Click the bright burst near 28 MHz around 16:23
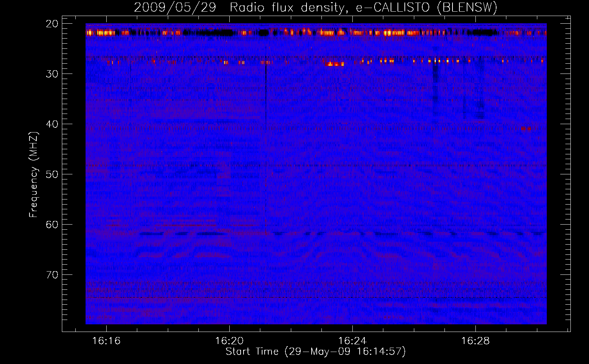 [x=335, y=64]
